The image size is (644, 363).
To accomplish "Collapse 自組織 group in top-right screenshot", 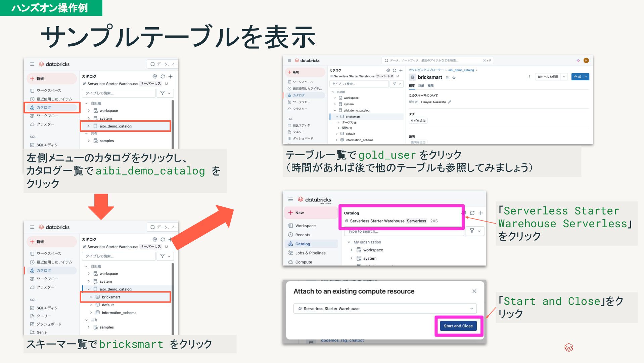I will pyautogui.click(x=333, y=92).
